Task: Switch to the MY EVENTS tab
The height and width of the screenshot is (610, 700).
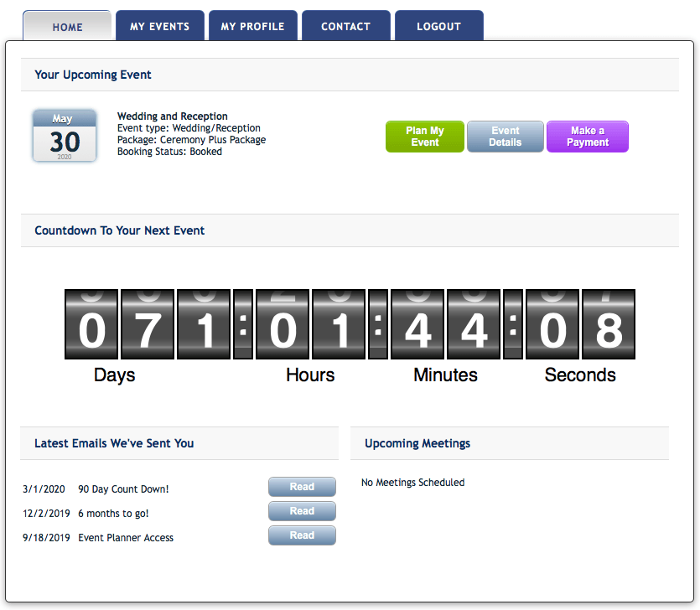Action: (x=160, y=25)
